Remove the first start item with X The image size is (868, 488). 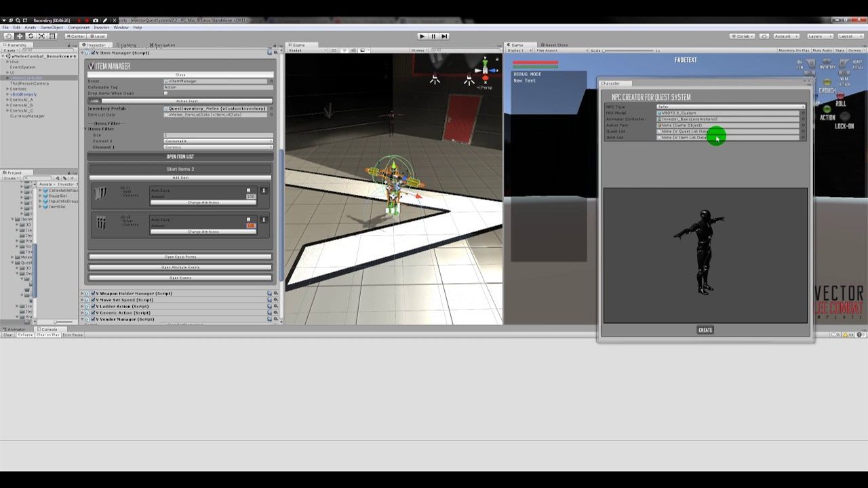(264, 191)
